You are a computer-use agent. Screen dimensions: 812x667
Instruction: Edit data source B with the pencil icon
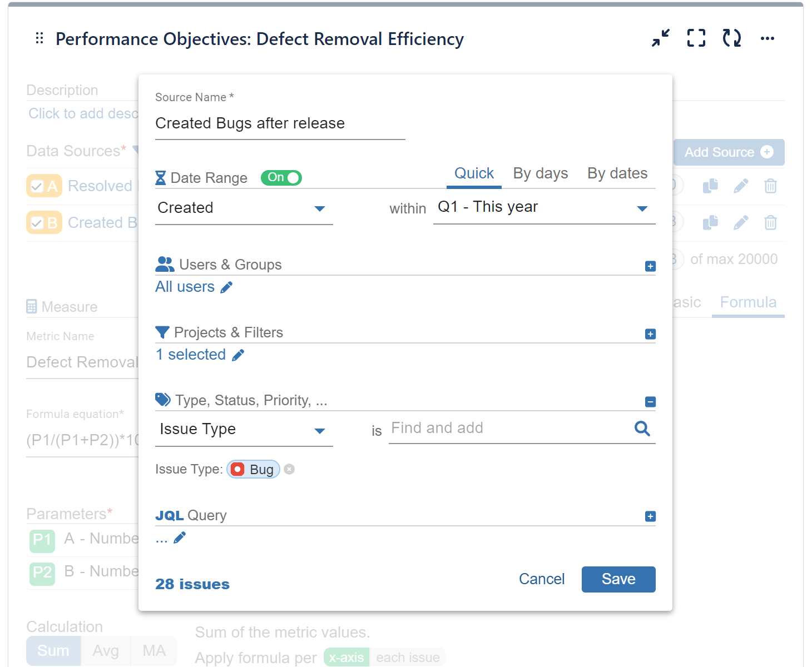(x=741, y=222)
